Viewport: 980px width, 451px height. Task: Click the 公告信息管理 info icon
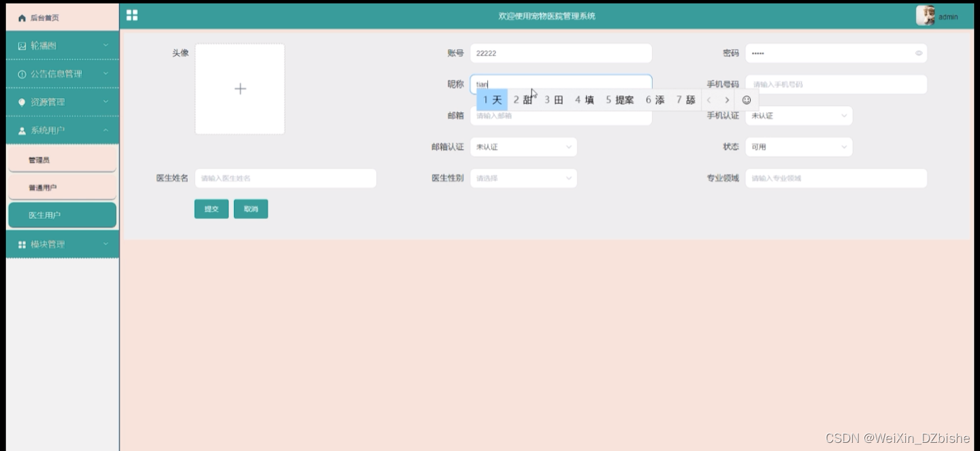(22, 74)
